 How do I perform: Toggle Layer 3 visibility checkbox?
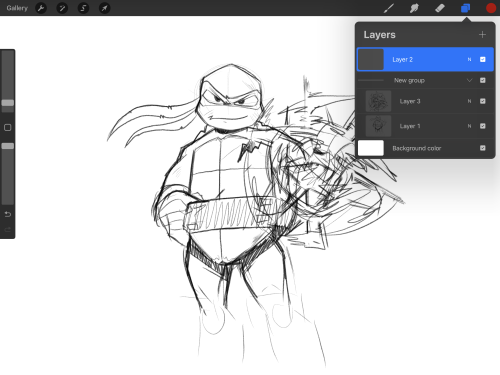point(483,101)
